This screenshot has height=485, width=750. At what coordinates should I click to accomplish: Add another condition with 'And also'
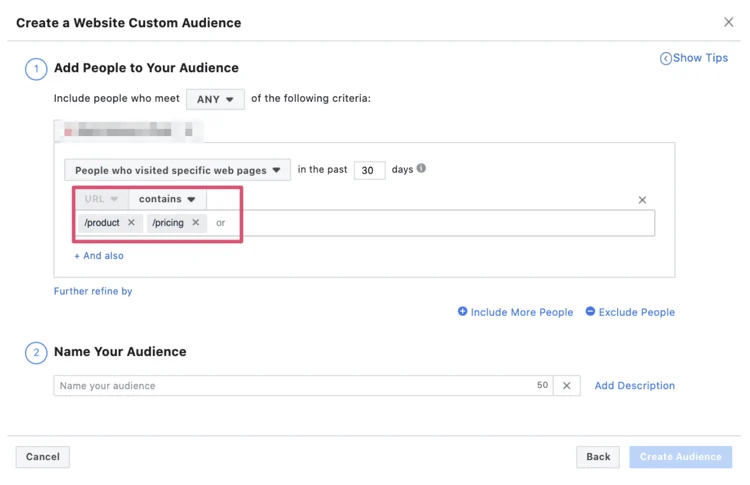pyautogui.click(x=99, y=256)
